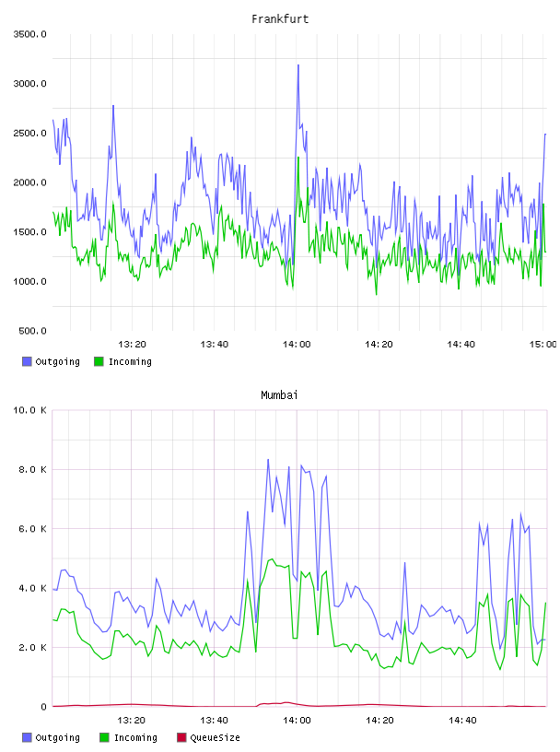Screen dimensions: 560x752
Task: Click the green Incoming swatch in Frankfurt legend
Action: tap(99, 361)
